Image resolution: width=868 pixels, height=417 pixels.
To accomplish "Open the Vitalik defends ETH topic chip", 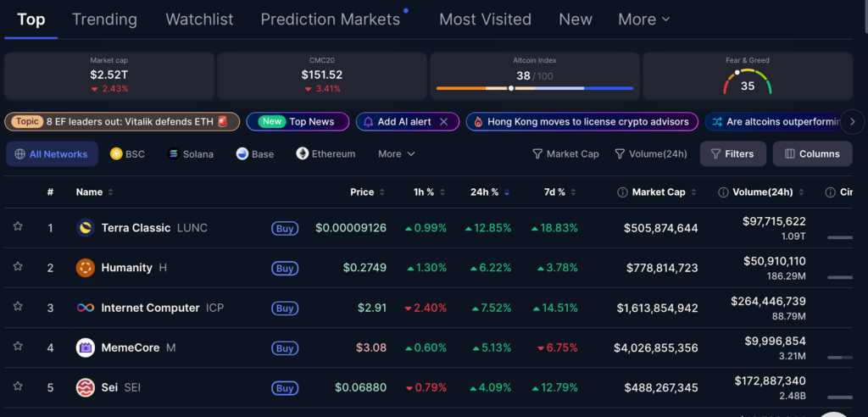I will 122,122.
